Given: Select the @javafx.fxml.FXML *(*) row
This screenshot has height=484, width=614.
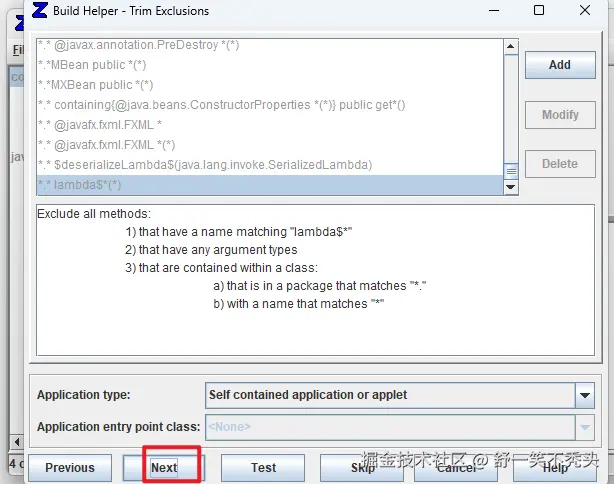Looking at the screenshot, I should tap(270, 145).
